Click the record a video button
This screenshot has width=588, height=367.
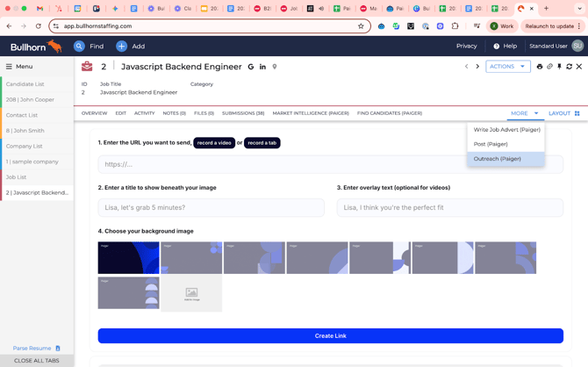(x=214, y=142)
